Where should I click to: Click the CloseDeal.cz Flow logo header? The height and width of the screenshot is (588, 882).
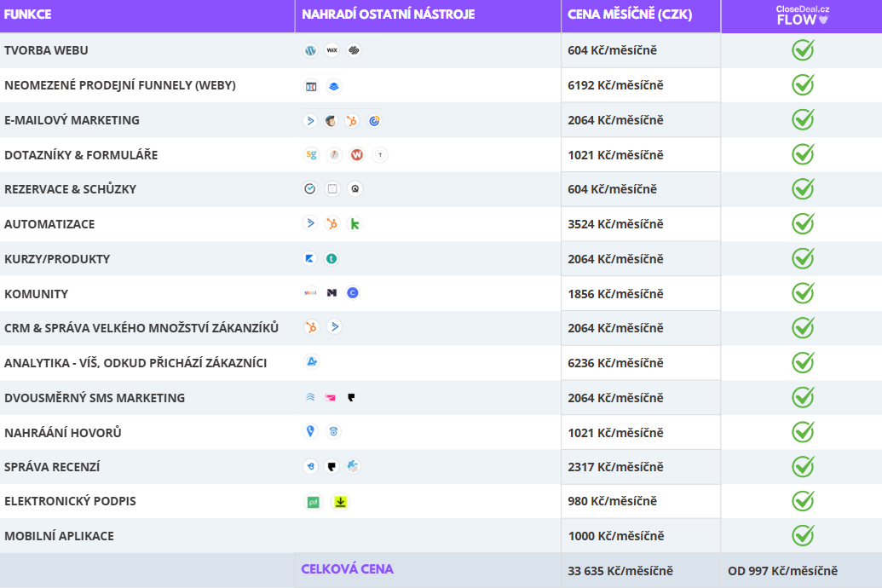[x=802, y=14]
